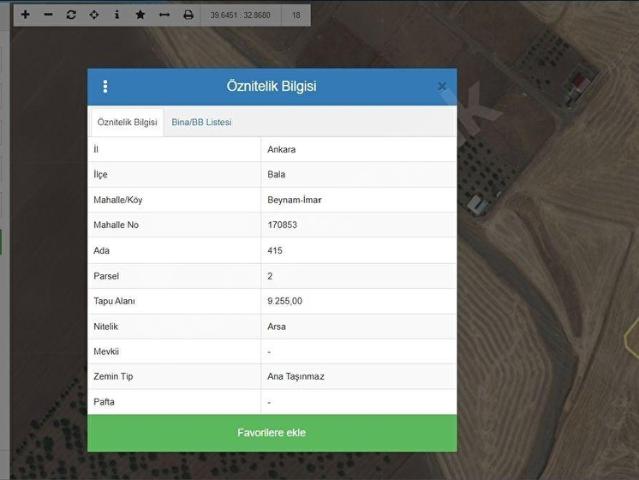
Task: Select the Öznitelik Bilgisi tab
Action: pos(127,122)
